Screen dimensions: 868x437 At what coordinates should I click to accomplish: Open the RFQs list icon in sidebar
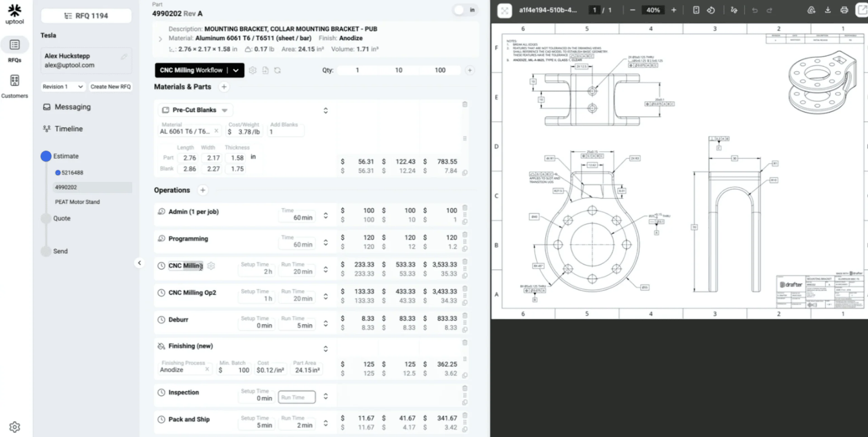tap(15, 45)
